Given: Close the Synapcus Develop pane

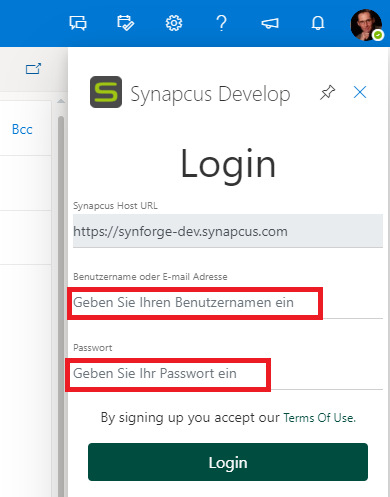Looking at the screenshot, I should 360,92.
